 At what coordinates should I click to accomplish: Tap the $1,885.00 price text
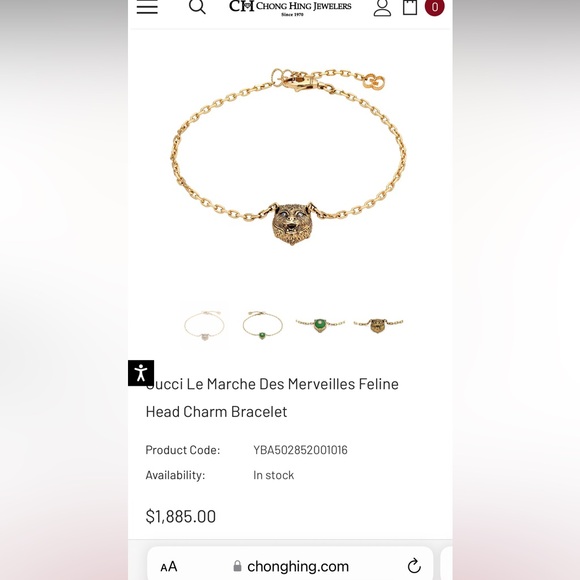[181, 516]
